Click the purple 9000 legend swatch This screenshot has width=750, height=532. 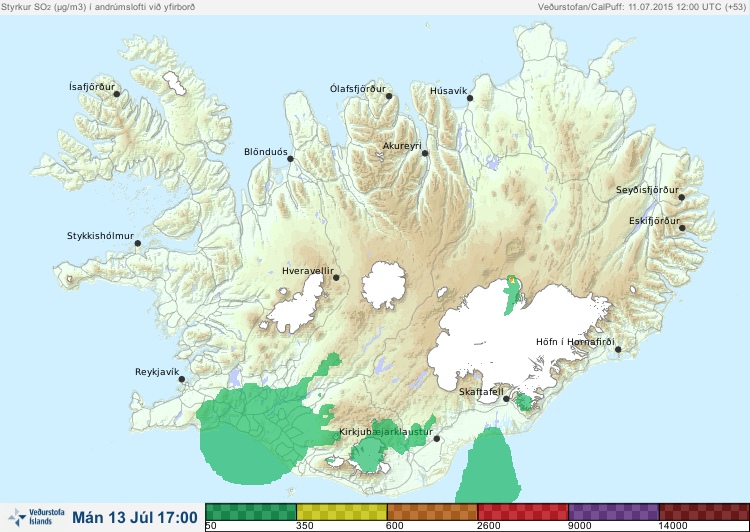tap(614, 512)
